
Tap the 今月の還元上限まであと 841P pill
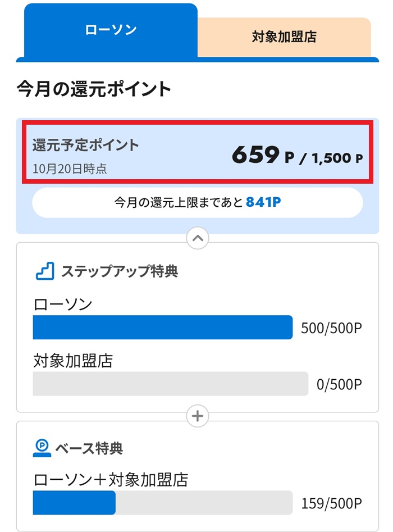pos(197,202)
